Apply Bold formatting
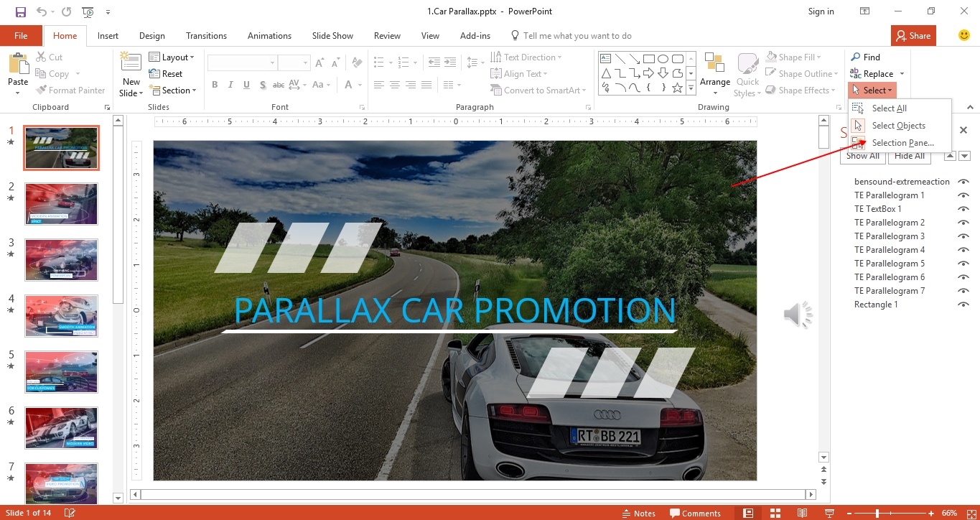Image resolution: width=980 pixels, height=520 pixels. [214, 84]
